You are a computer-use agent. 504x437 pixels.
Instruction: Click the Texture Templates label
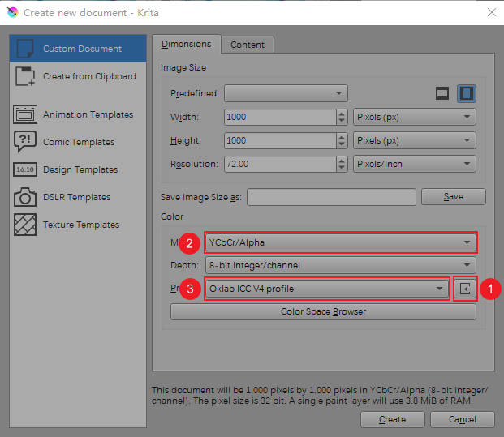[81, 225]
